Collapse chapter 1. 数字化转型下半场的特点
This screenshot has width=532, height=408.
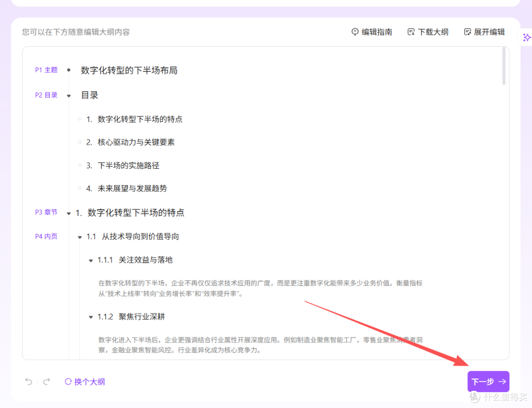click(69, 213)
